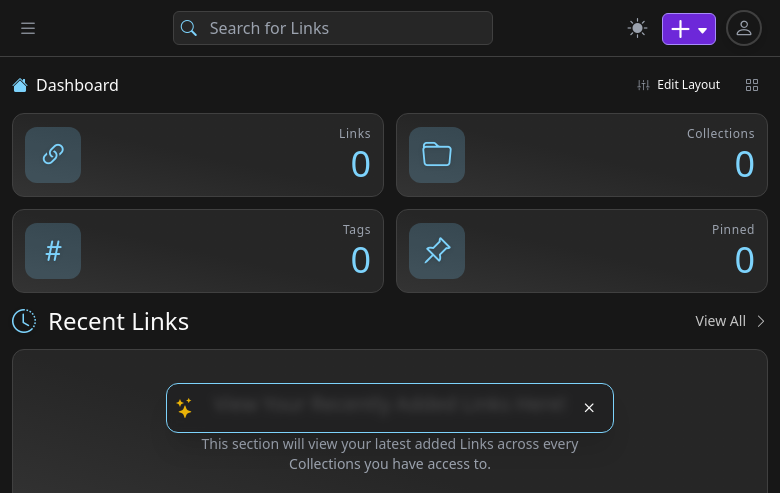The width and height of the screenshot is (780, 493).
Task: Open the user profile menu
Action: click(x=744, y=28)
